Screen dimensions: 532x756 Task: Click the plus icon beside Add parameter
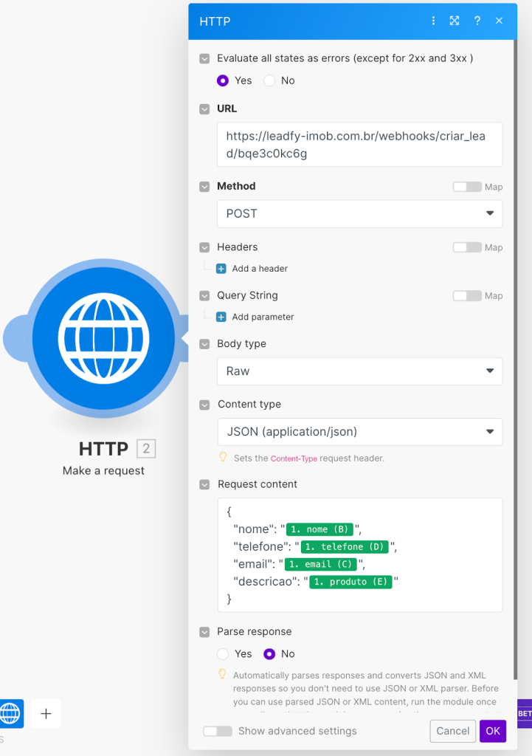coord(221,317)
